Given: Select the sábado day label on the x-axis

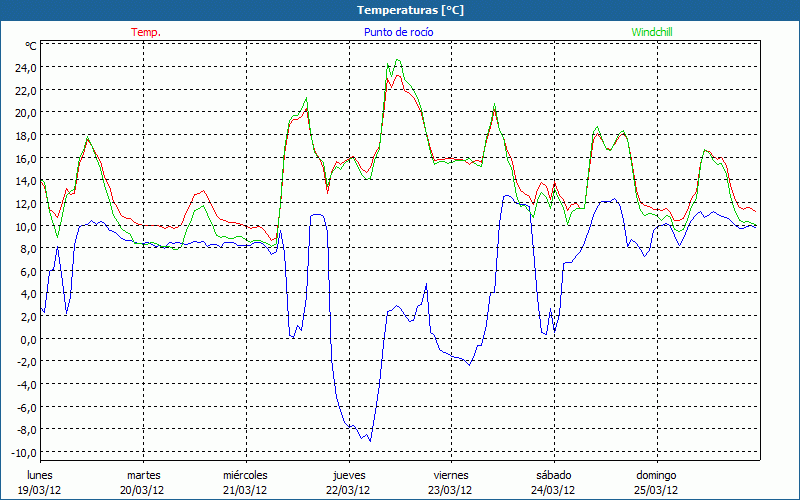Looking at the screenshot, I should (553, 475).
